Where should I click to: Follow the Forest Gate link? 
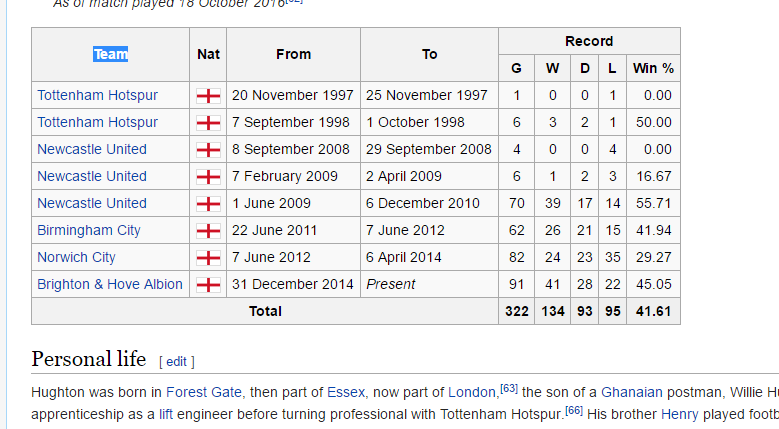coord(204,392)
